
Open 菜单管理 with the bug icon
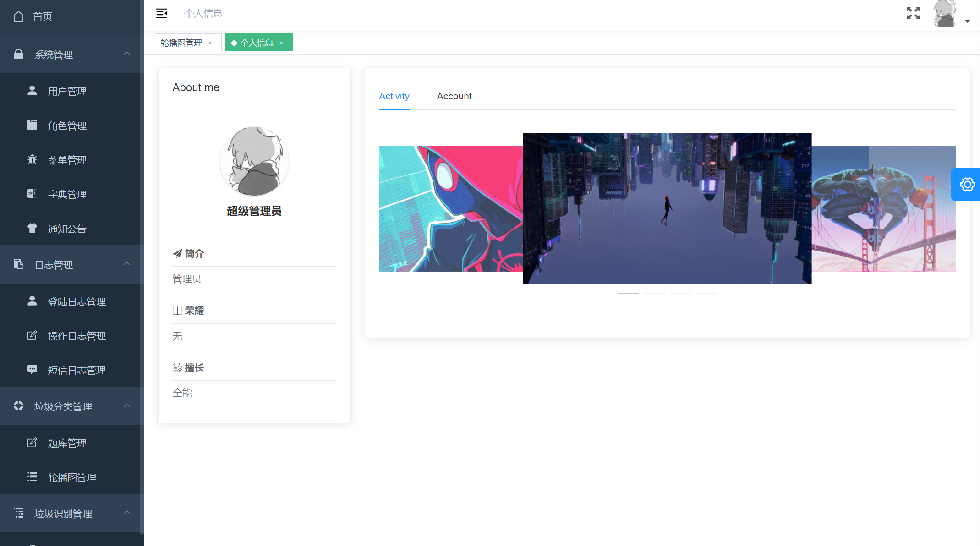tap(67, 160)
